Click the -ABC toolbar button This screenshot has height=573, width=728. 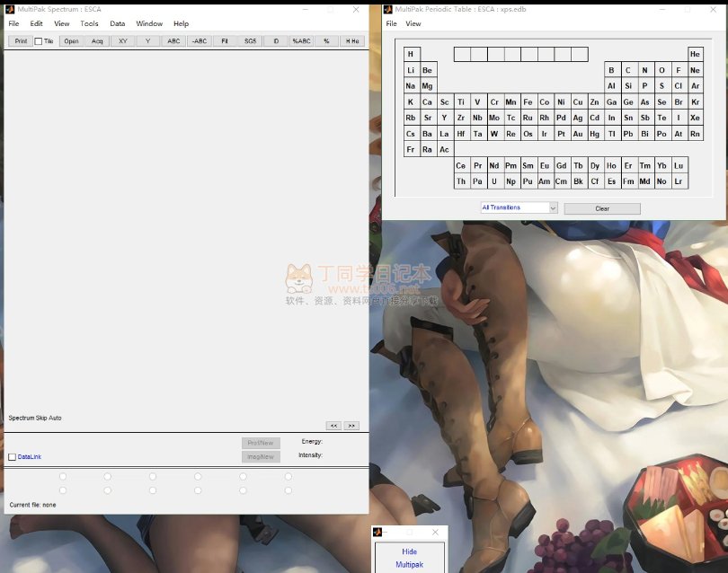199,41
